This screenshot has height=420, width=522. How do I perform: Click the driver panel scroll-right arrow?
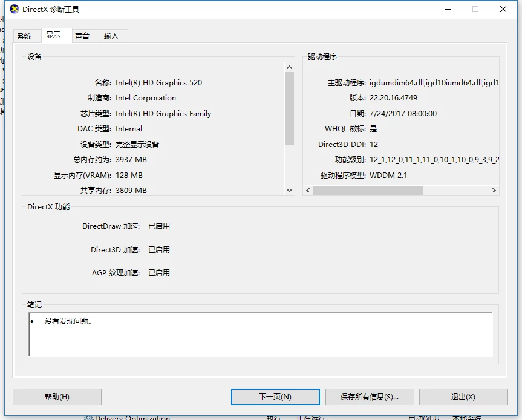click(494, 190)
